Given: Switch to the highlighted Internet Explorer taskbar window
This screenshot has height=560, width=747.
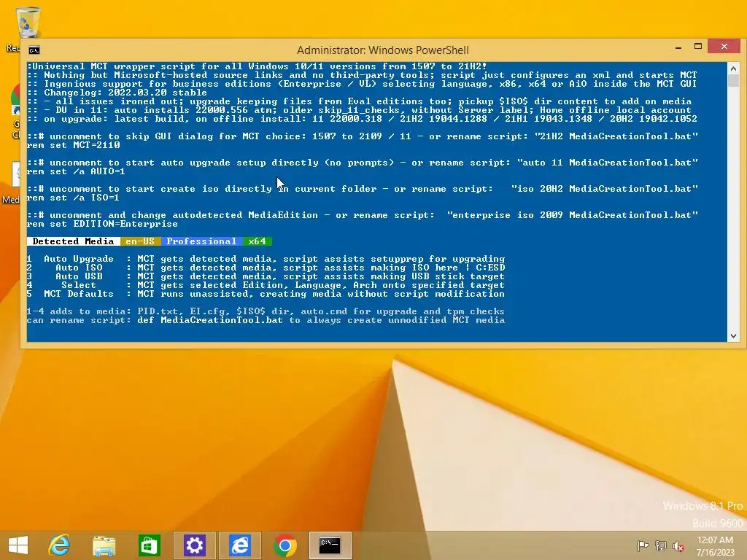Looking at the screenshot, I should tap(239, 545).
